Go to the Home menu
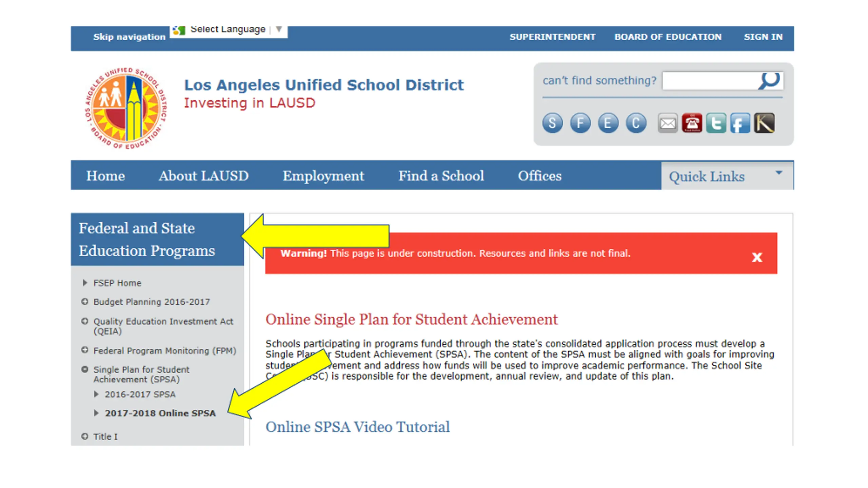The image size is (868, 488). (x=105, y=176)
